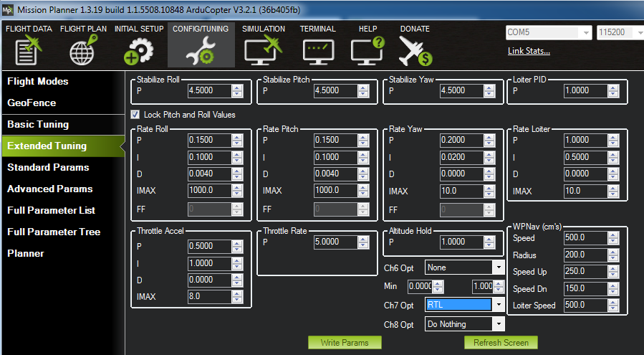Adjust Rate Loiter D stepper arrows
This screenshot has width=644, height=355.
(x=613, y=174)
